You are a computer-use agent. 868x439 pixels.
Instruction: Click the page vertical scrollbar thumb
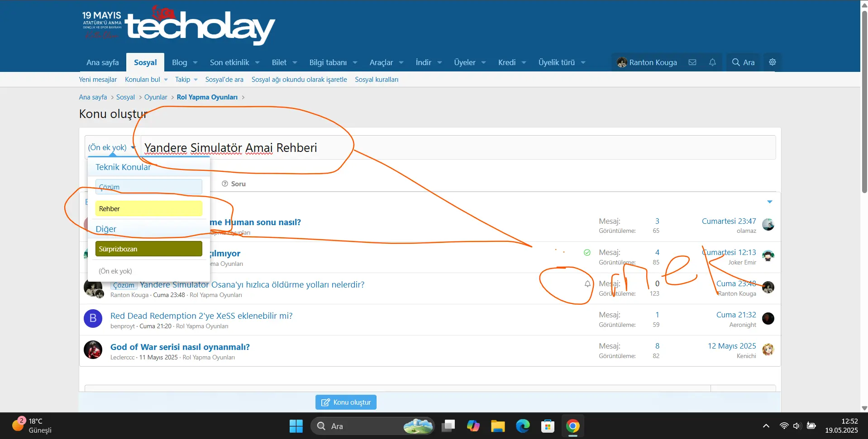[864, 102]
